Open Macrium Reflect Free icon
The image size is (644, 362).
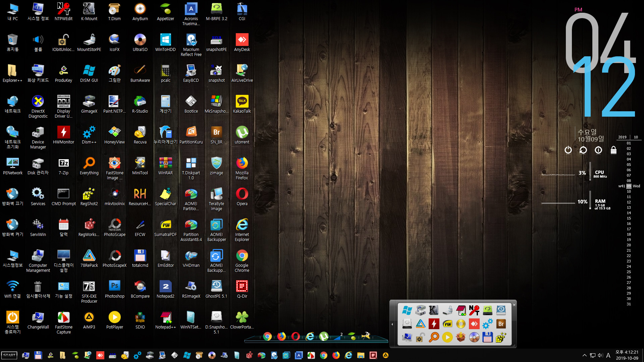click(x=191, y=45)
